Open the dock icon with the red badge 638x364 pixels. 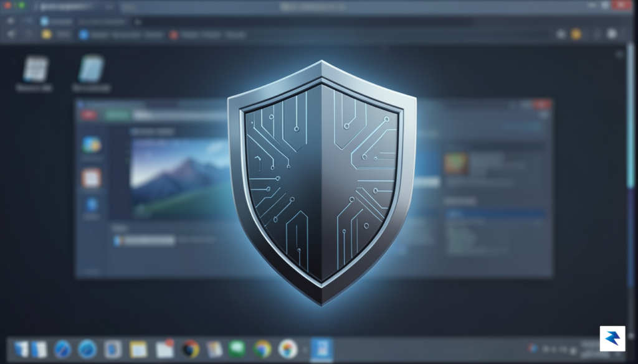164,349
